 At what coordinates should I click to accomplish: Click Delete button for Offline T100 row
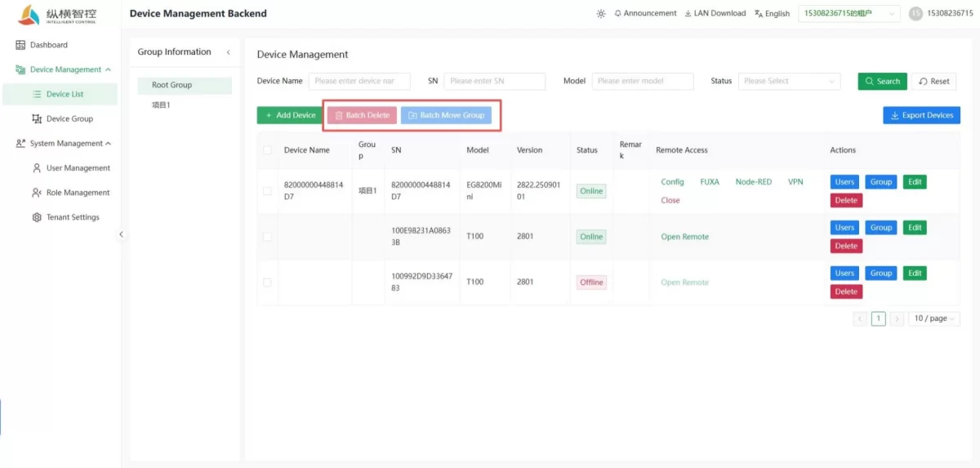point(846,292)
